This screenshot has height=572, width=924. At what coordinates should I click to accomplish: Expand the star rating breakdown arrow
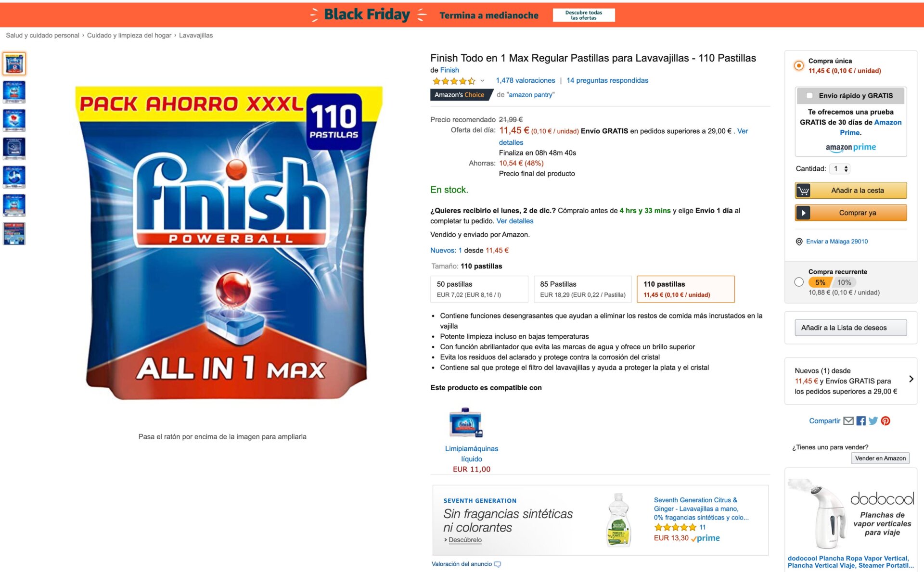[482, 81]
